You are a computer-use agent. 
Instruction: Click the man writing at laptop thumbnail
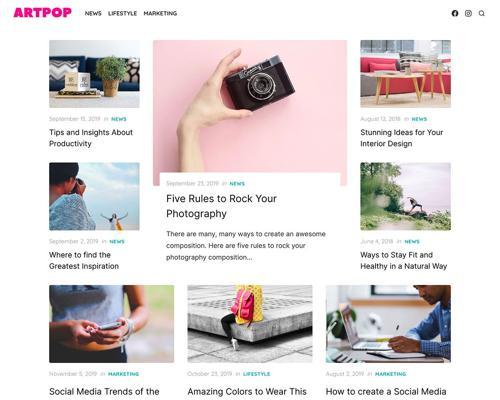point(388,324)
